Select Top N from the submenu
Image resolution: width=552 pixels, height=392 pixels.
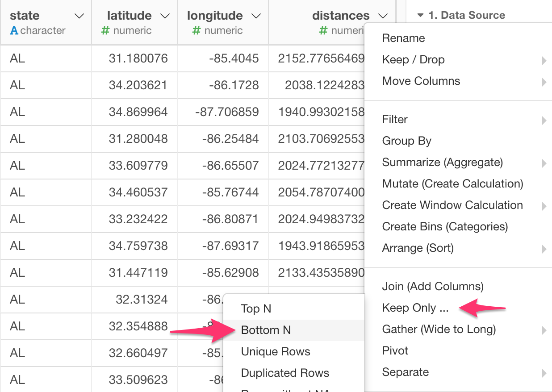[x=256, y=309]
